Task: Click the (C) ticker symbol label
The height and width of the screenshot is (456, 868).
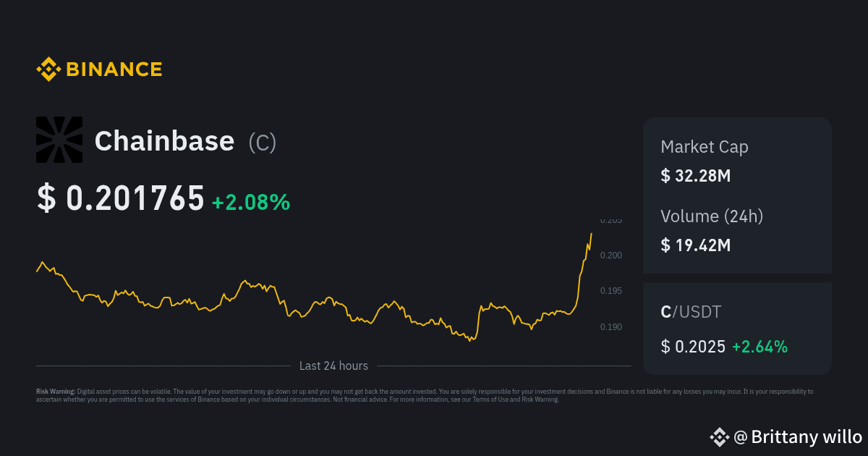Action: 262,143
